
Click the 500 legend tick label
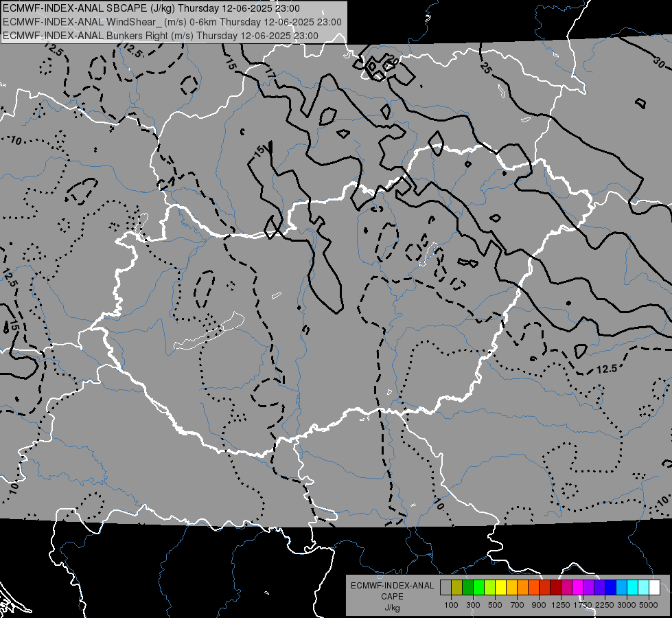(x=495, y=605)
